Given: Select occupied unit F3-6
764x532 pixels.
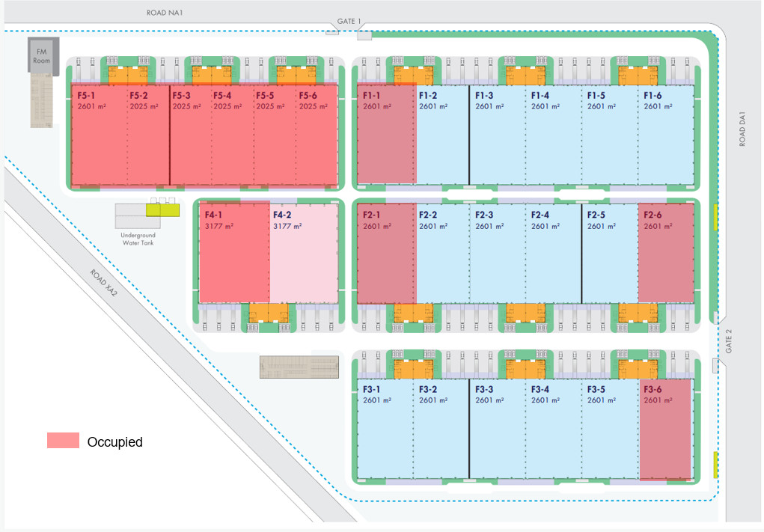Looking at the screenshot, I should point(665,430).
